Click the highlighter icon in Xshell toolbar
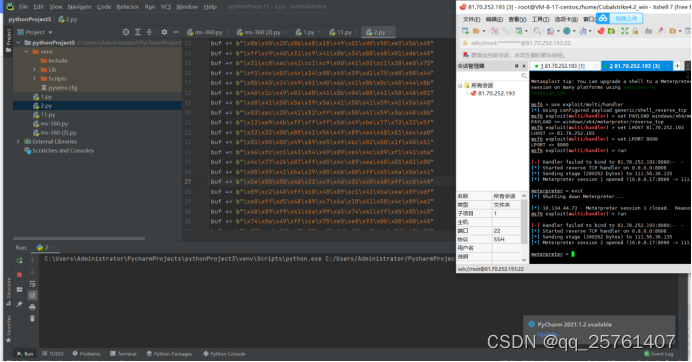This screenshot has width=692, height=362. click(659, 31)
